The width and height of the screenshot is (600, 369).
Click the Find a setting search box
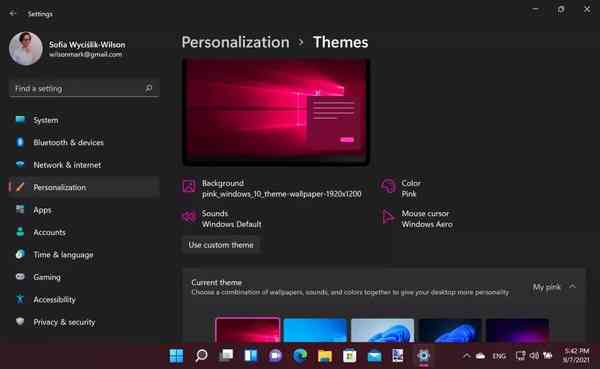pos(84,88)
